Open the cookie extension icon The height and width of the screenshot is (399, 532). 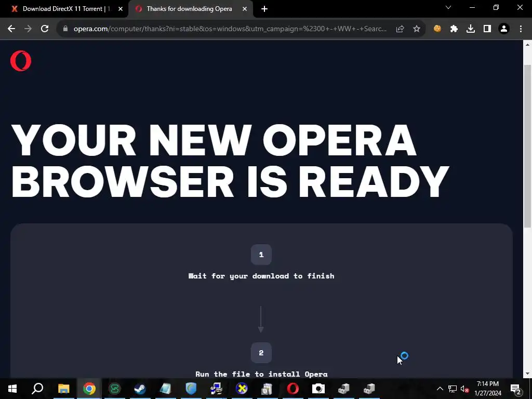tap(437, 29)
